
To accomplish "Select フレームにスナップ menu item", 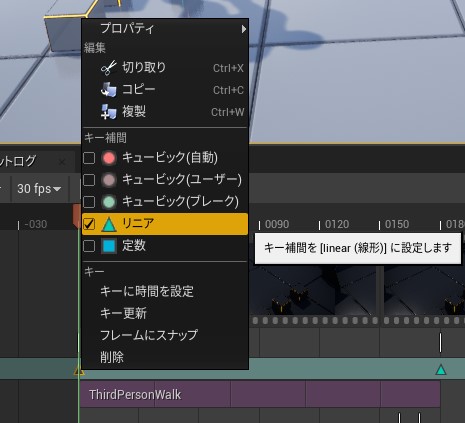I will [165, 335].
